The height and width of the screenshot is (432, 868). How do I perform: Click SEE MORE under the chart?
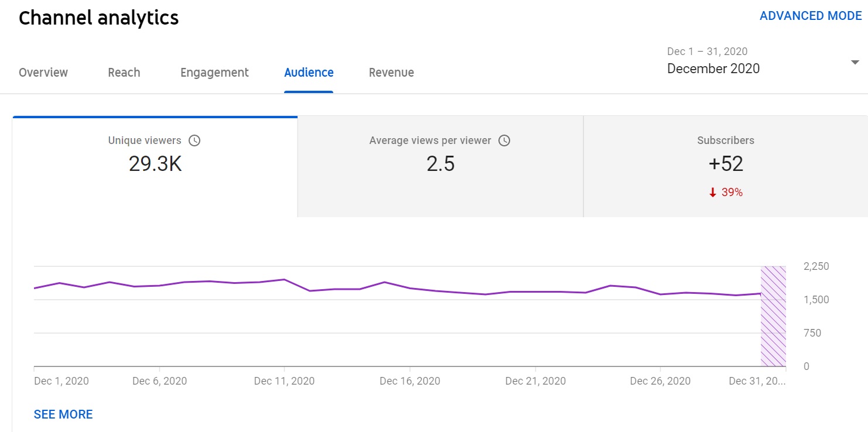pyautogui.click(x=63, y=414)
